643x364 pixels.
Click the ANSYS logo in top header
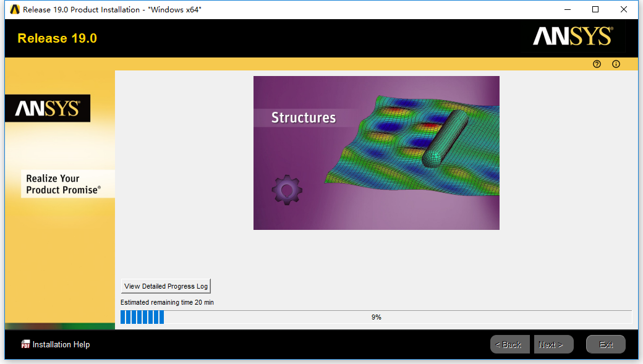click(573, 36)
